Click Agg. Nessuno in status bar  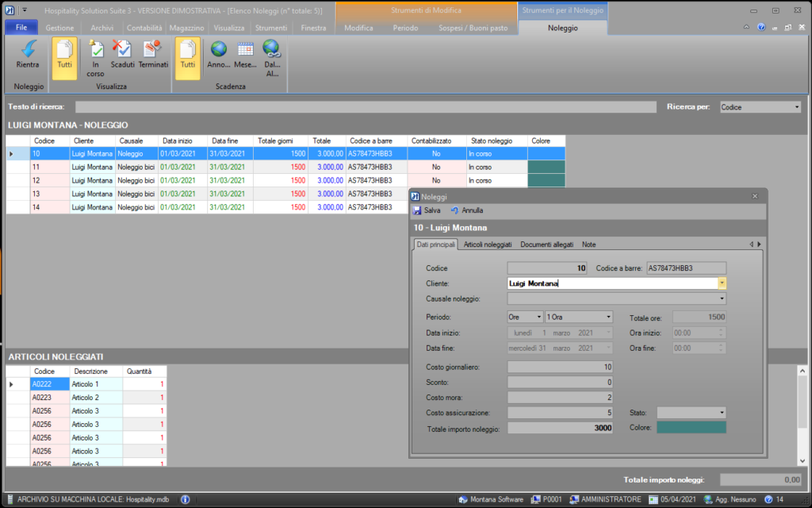click(x=730, y=500)
